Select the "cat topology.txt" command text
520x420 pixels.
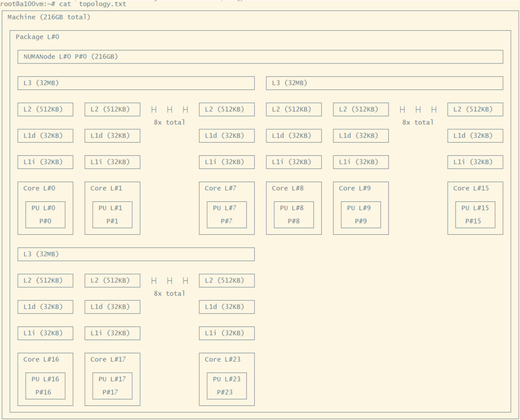(93, 4)
